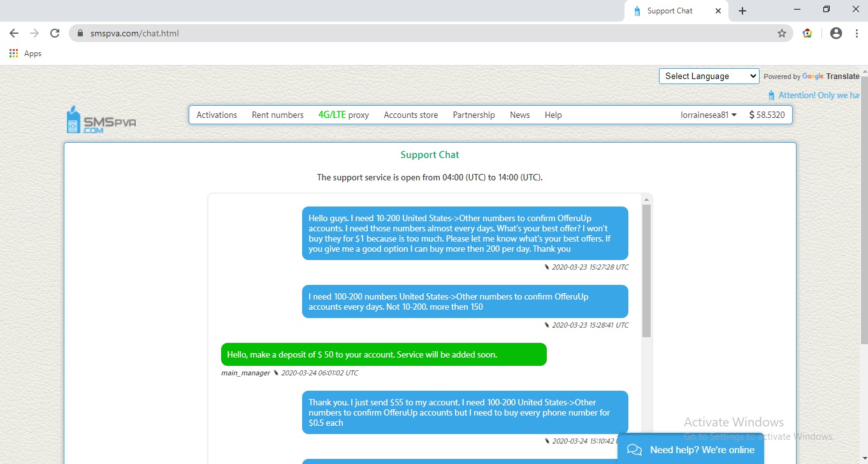
Task: Click the main_manager sender name
Action: point(245,373)
